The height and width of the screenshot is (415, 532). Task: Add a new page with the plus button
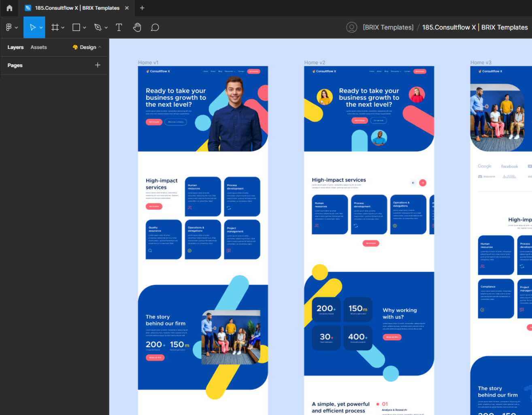pos(98,65)
